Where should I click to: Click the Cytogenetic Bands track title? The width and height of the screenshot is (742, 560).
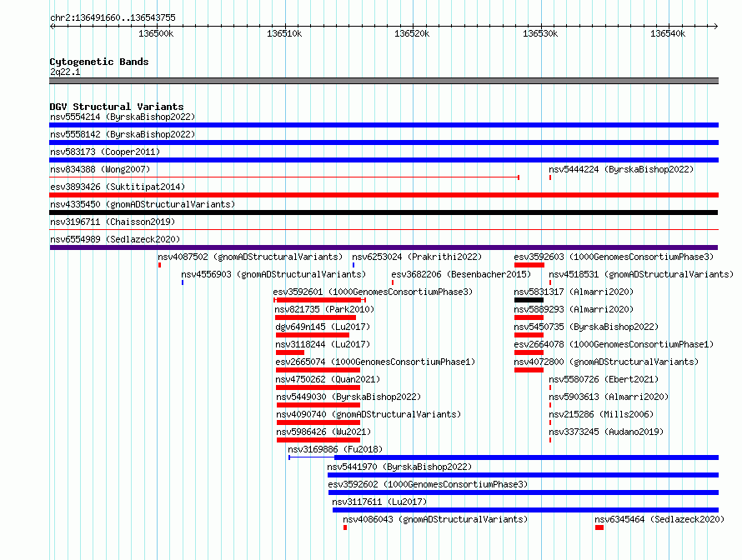point(99,62)
